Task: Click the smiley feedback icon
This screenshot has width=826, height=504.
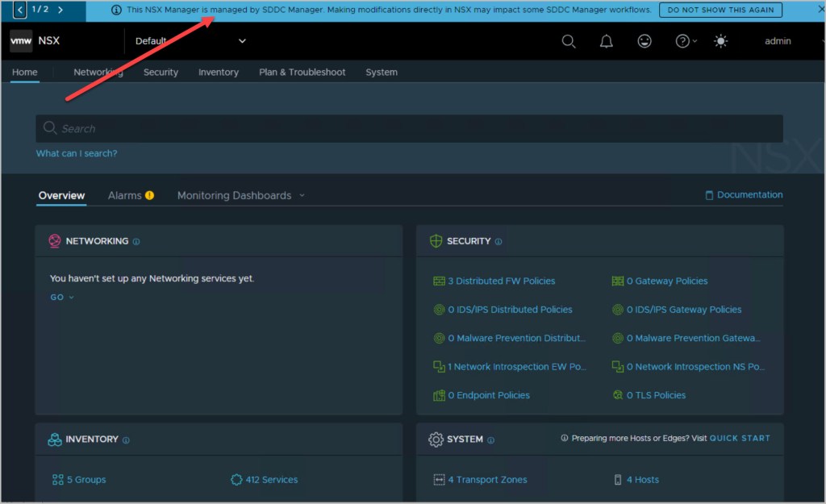Action: 645,41
